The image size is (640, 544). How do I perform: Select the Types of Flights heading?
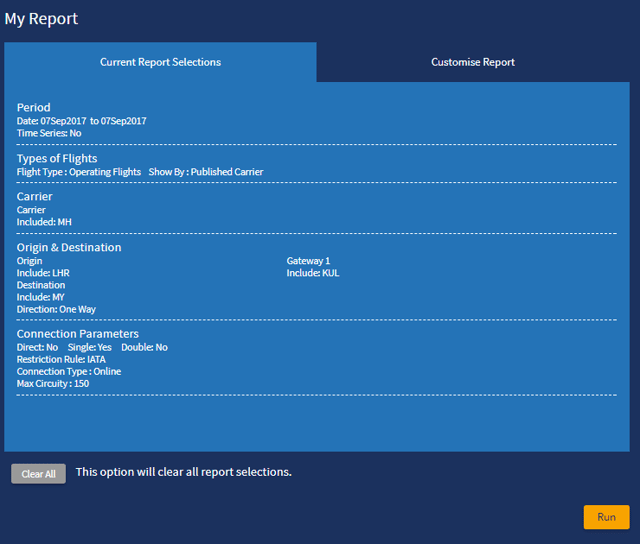click(x=57, y=158)
